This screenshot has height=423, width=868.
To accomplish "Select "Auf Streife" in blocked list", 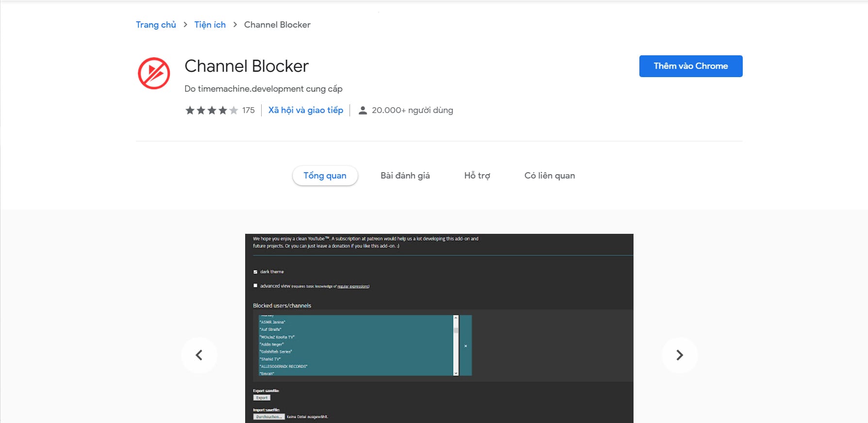I will tap(270, 329).
